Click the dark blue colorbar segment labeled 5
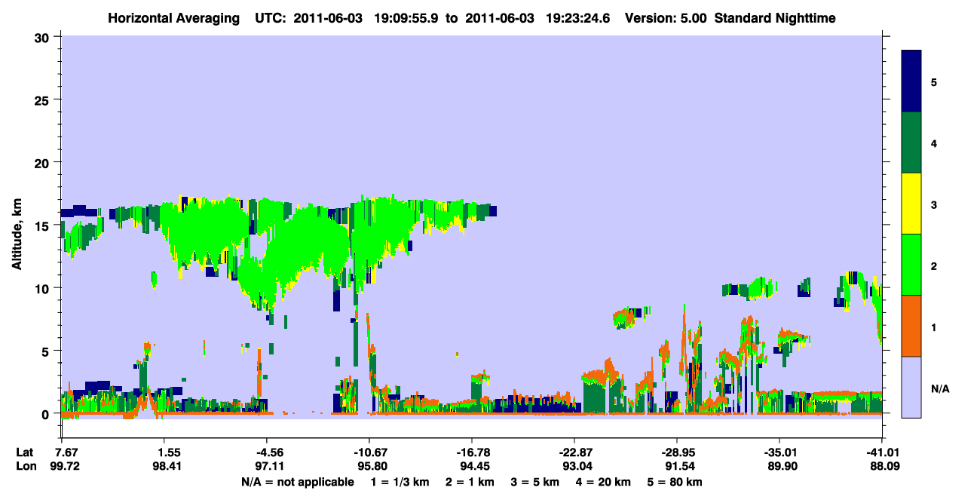Screen dimensions: 980x503 (x=911, y=81)
